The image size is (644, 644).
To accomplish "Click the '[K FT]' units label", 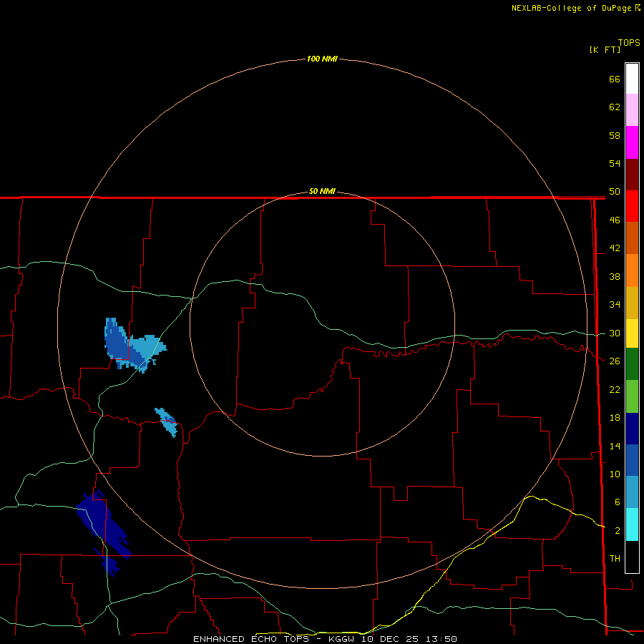I will click(605, 49).
